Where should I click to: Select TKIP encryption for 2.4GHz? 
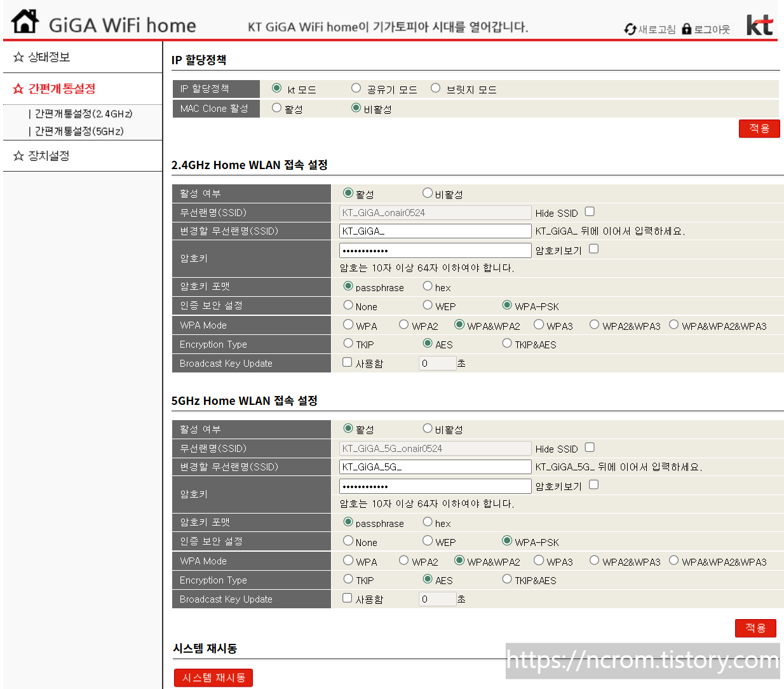click(348, 343)
